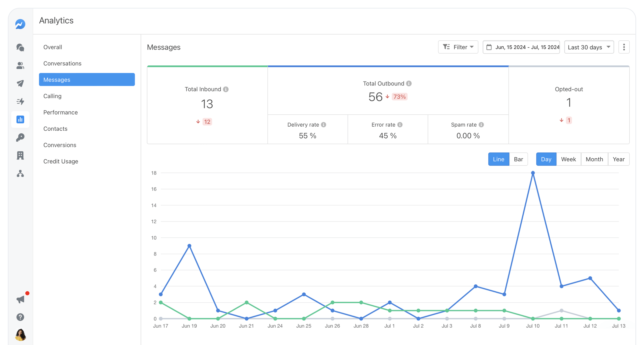This screenshot has width=644, height=345.
Task: Click the megaphone announcements icon
Action: pos(20,299)
